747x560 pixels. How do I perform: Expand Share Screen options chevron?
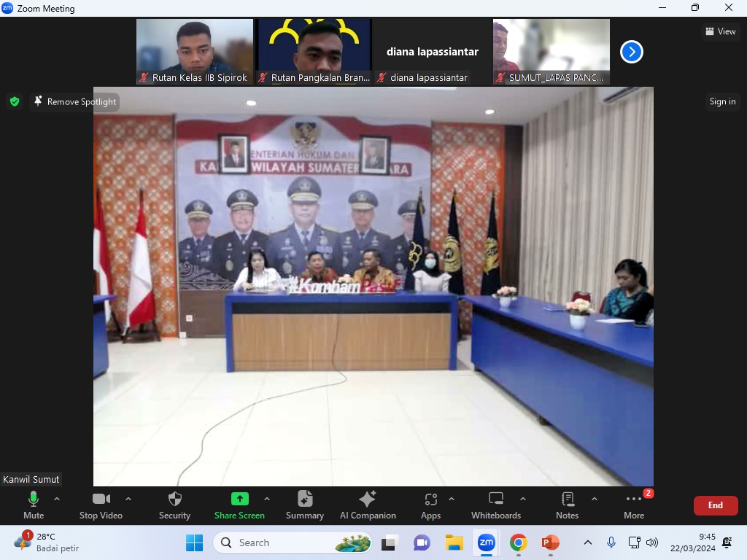pos(267,499)
